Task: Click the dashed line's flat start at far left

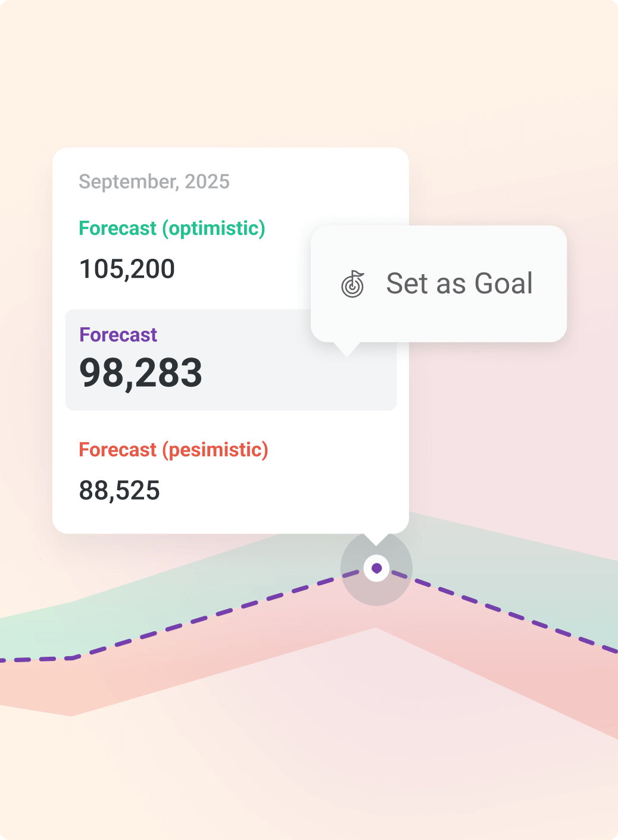Action: coord(36,659)
